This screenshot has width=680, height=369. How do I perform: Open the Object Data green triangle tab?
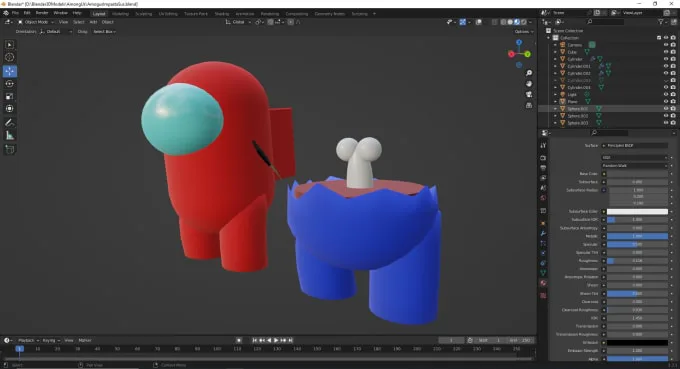[x=543, y=273]
